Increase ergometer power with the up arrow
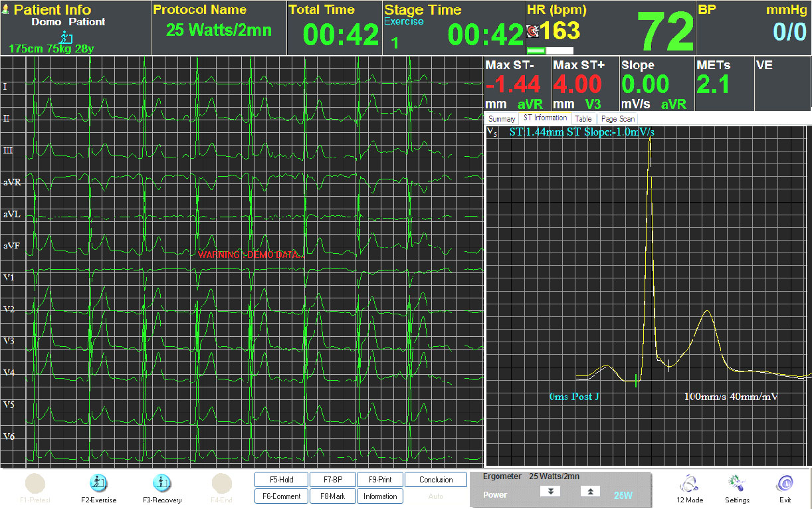 590,491
